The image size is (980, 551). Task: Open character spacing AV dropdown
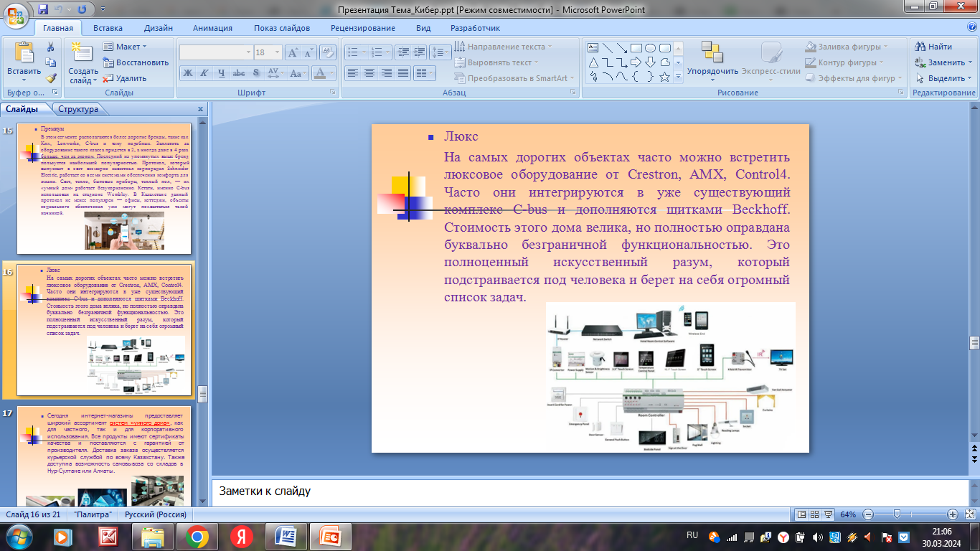point(275,72)
